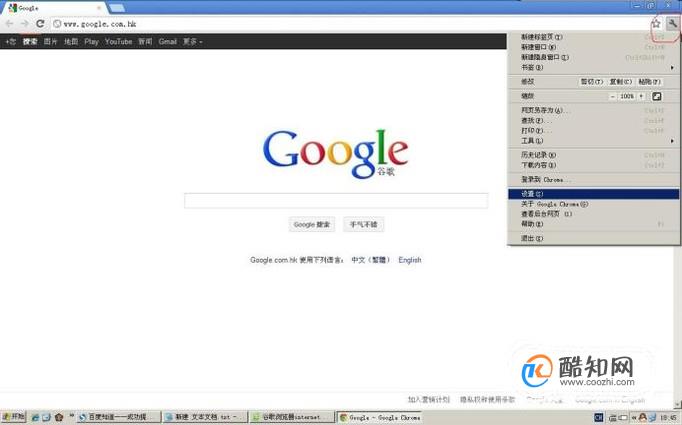Expand the 书签 submenu
The height and width of the screenshot is (425, 682).
point(594,67)
